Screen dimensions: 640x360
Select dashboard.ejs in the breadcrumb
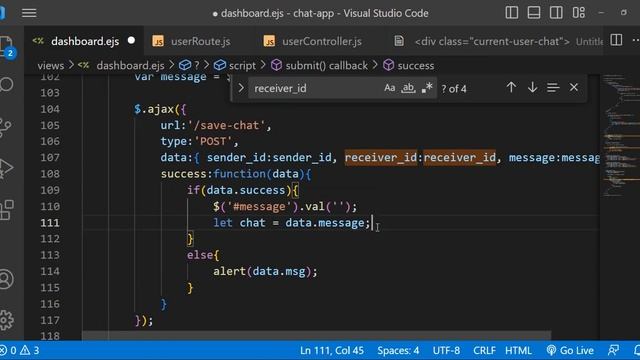click(130, 66)
